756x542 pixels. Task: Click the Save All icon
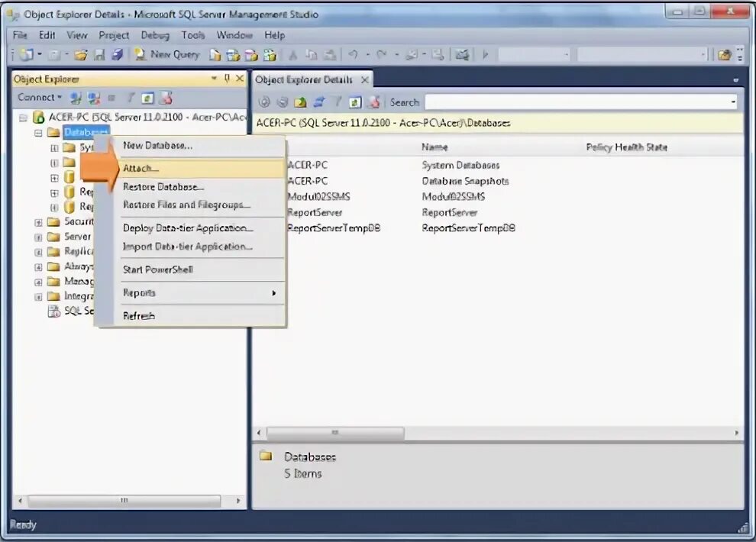117,55
